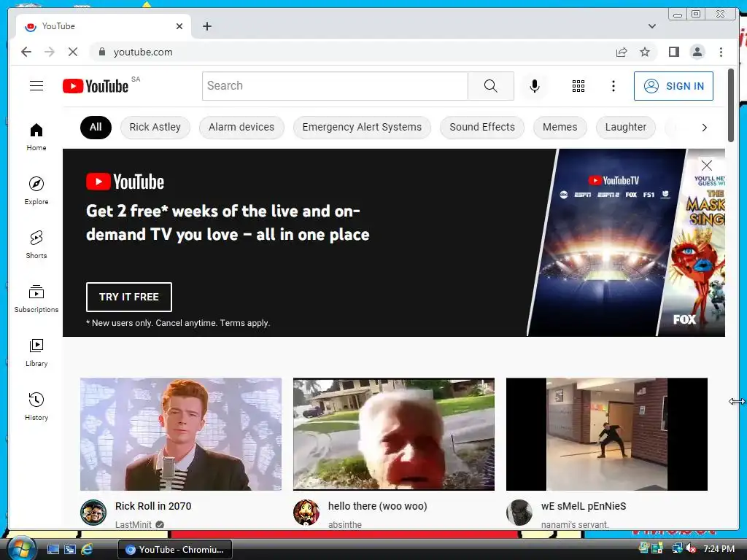Click into the YouTube Search field

(x=335, y=86)
